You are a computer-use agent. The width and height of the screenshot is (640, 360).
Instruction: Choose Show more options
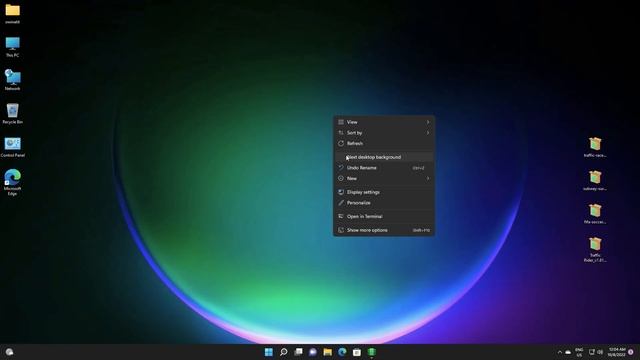point(384,230)
